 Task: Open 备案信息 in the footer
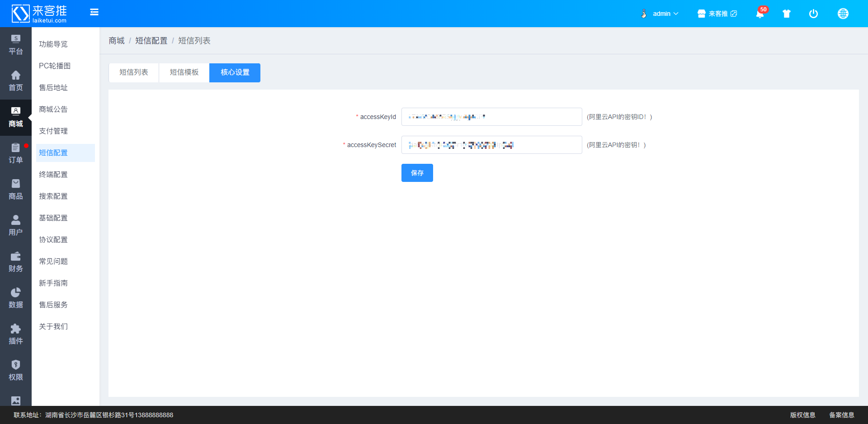(x=842, y=415)
